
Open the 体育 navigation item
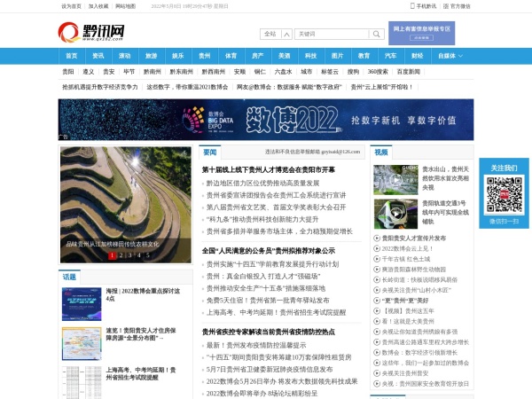point(231,56)
